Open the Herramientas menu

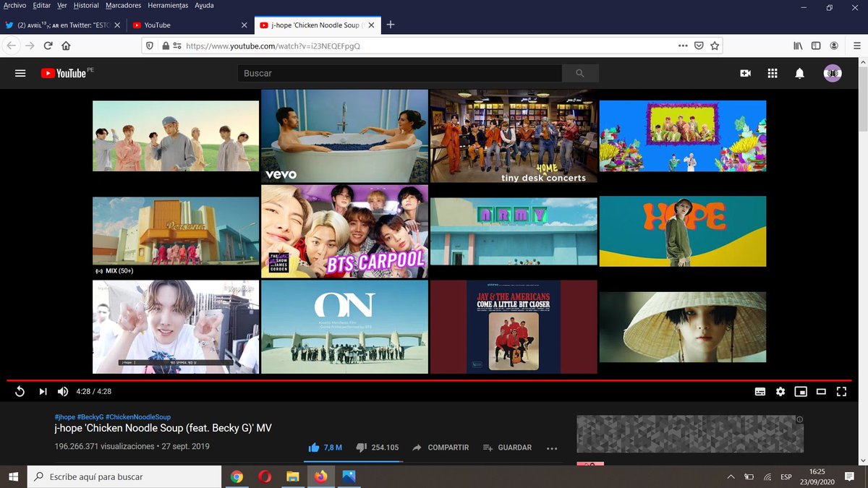167,5
